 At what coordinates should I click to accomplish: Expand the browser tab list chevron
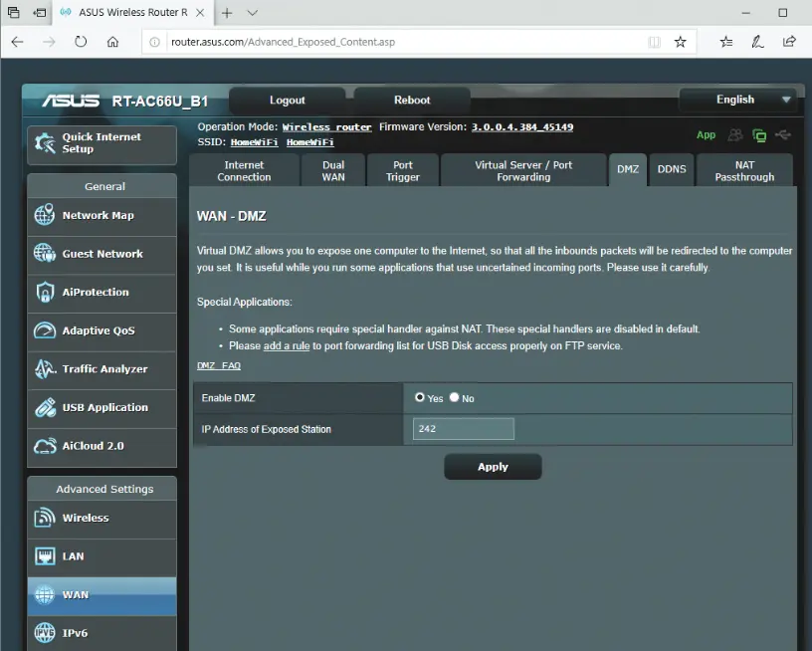[253, 13]
